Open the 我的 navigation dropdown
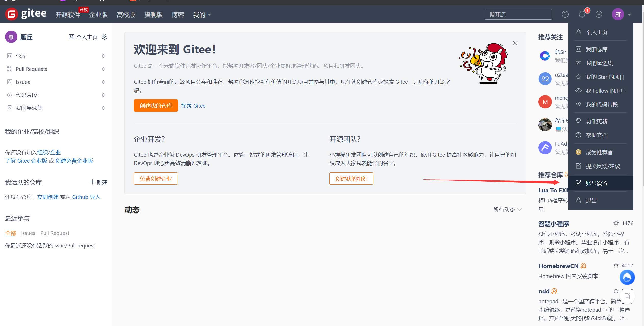This screenshot has width=644, height=326. click(x=202, y=15)
